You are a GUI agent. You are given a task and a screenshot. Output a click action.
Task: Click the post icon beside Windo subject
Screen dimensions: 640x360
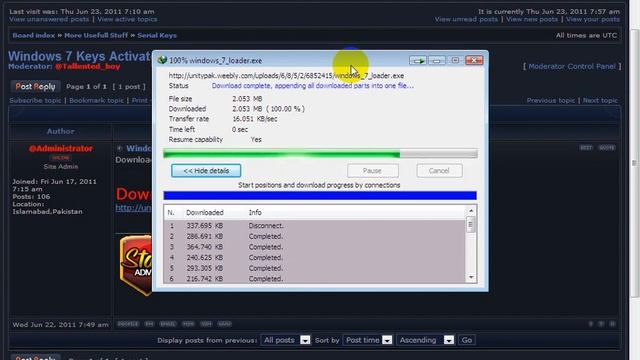click(x=120, y=149)
